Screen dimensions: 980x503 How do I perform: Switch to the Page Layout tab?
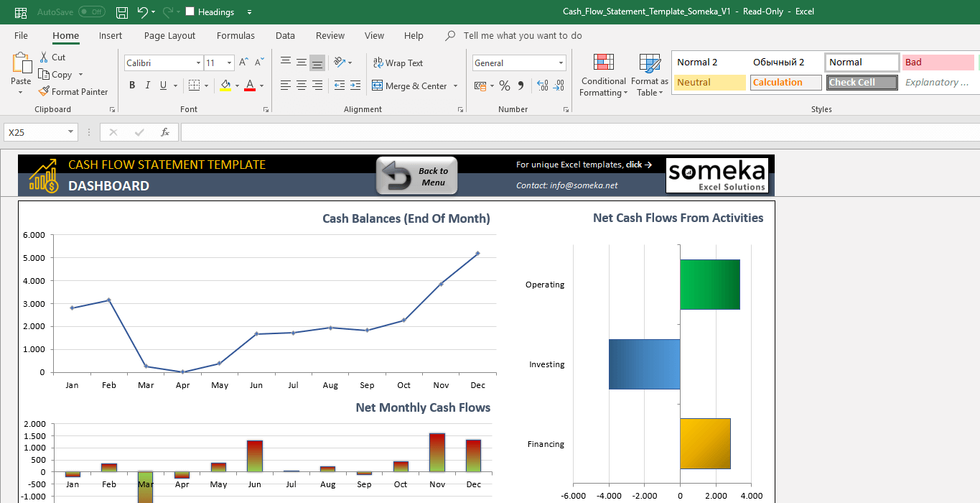coord(169,35)
